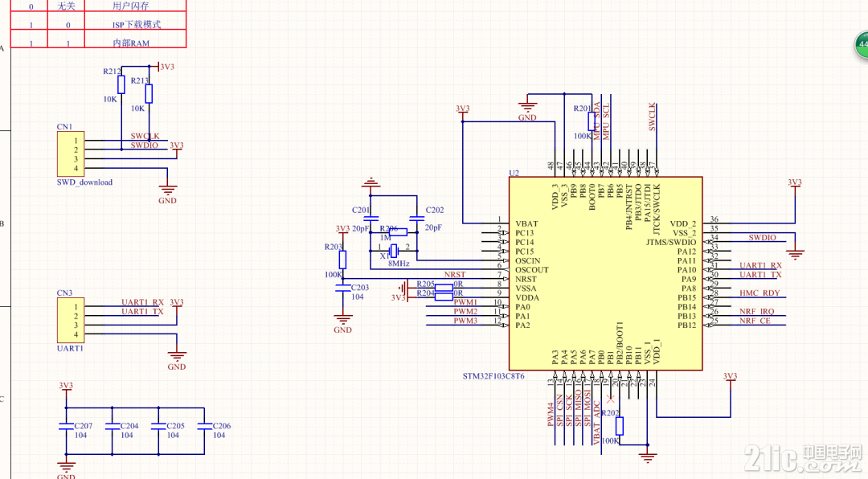Click the vertical SWCLK label above chip
The image size is (868, 479).
[652, 117]
